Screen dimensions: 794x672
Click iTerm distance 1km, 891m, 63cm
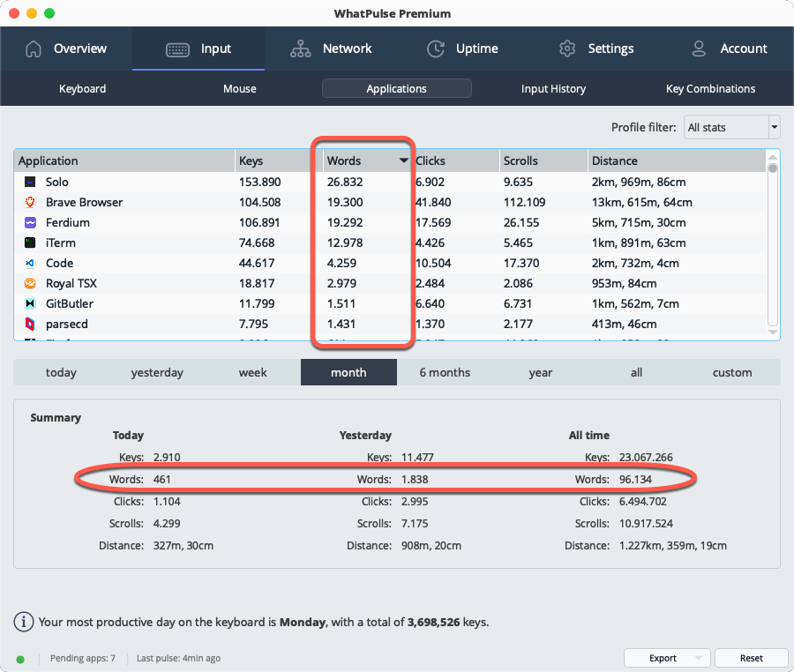639,243
